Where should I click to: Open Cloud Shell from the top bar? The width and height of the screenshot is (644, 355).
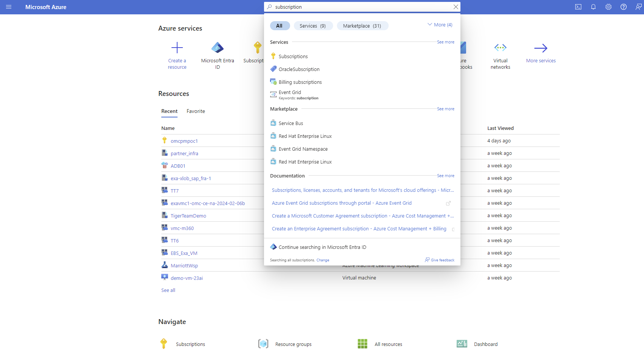[578, 7]
